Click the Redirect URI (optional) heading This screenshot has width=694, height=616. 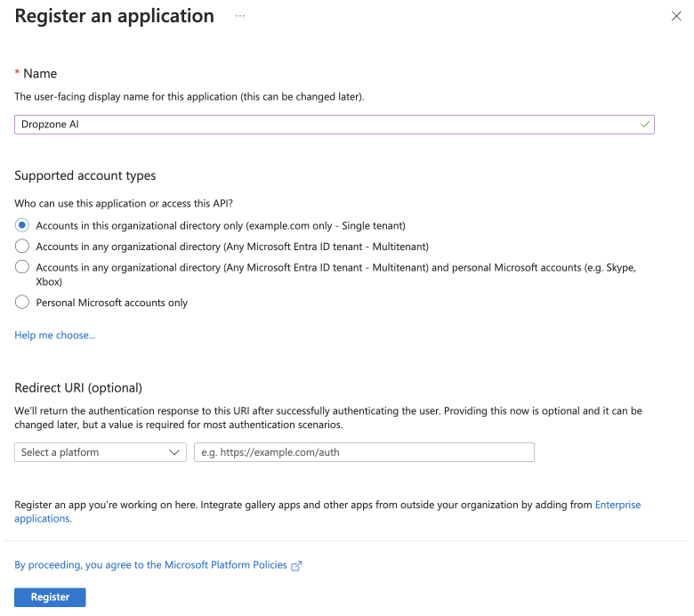coord(78,387)
